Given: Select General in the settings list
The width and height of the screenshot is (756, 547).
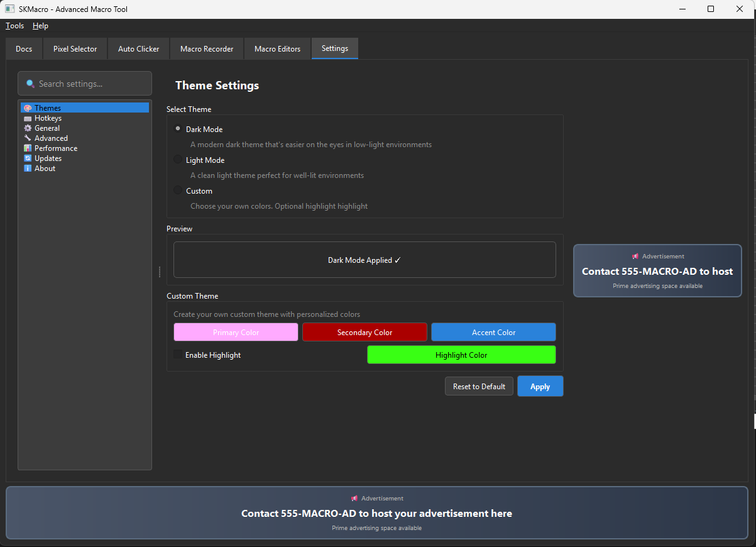Looking at the screenshot, I should [85, 128].
